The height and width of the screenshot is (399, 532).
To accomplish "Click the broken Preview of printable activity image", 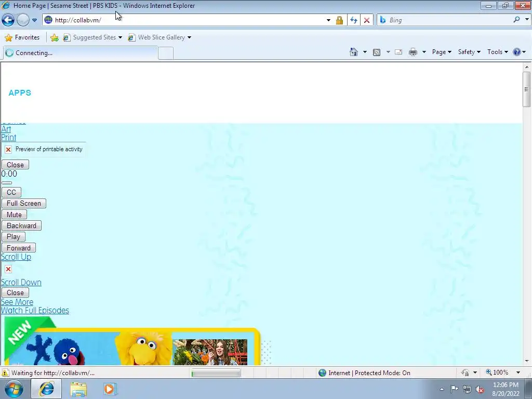I will coord(44,149).
